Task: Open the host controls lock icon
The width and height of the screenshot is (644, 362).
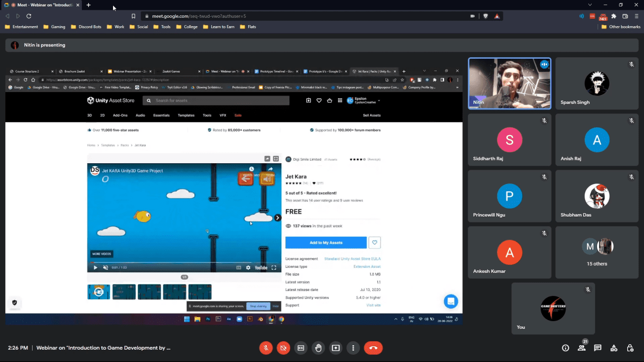Action: (630, 348)
